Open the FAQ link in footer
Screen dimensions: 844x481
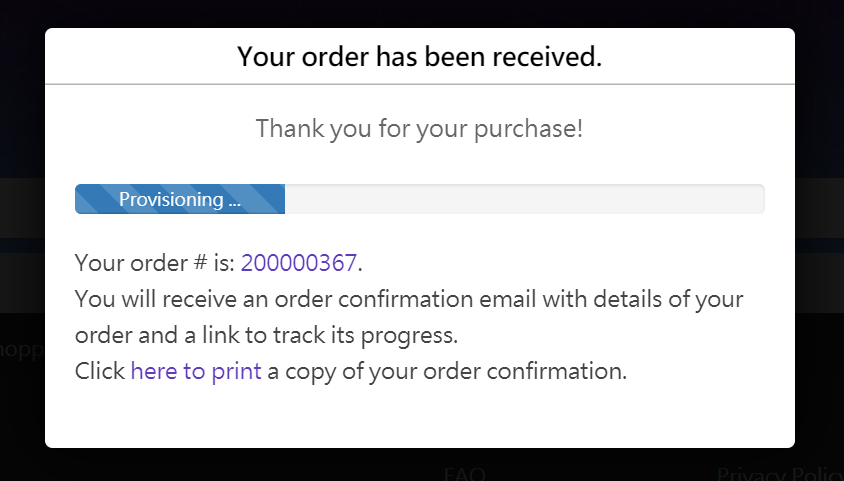click(464, 474)
